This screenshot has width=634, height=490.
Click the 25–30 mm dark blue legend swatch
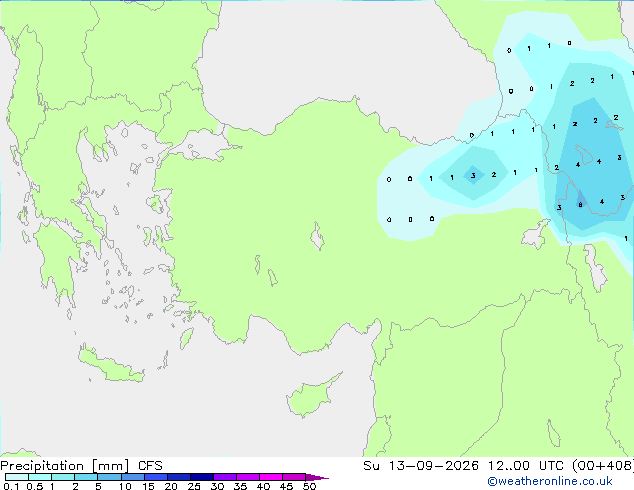click(202, 477)
